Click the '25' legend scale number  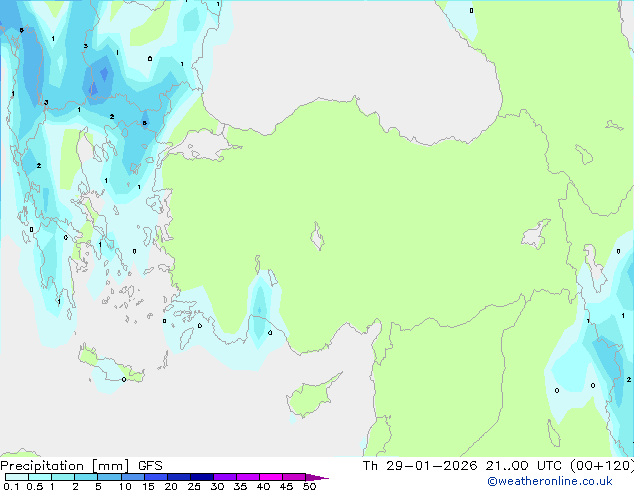(x=194, y=486)
